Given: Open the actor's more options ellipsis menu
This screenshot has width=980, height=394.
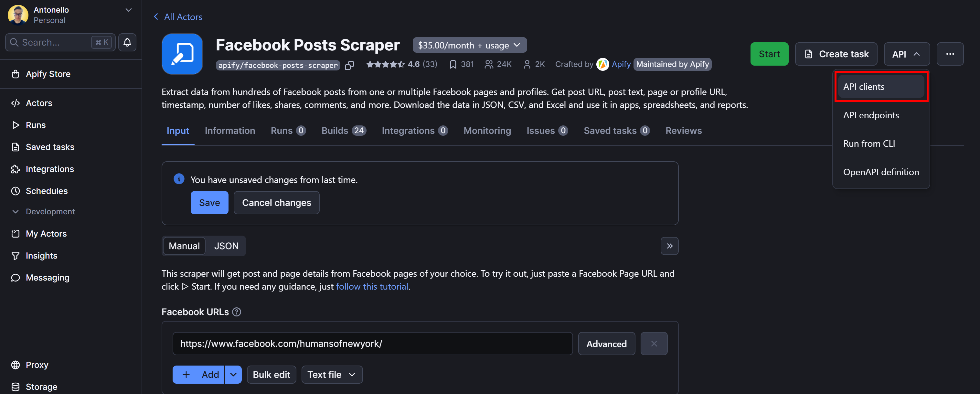Looking at the screenshot, I should tap(950, 54).
